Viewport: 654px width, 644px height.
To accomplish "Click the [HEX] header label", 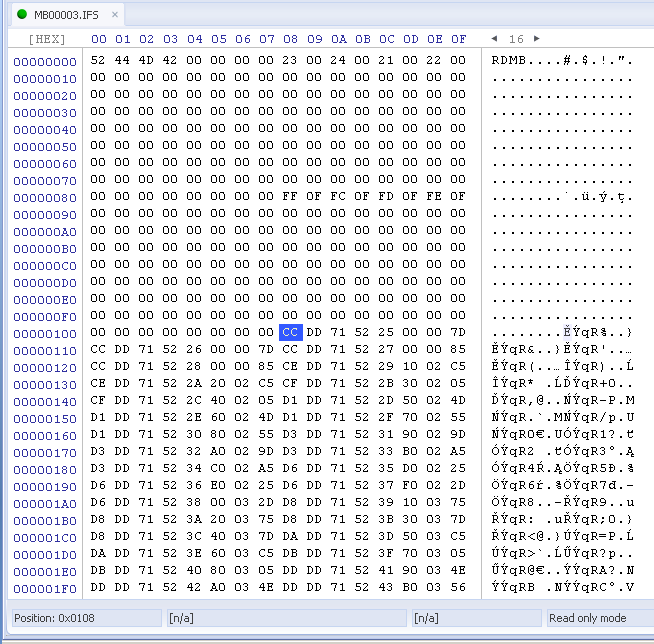I will (47, 39).
